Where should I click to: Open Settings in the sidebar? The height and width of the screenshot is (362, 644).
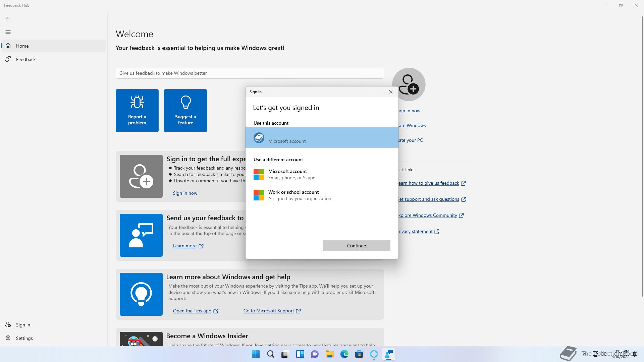54,338
